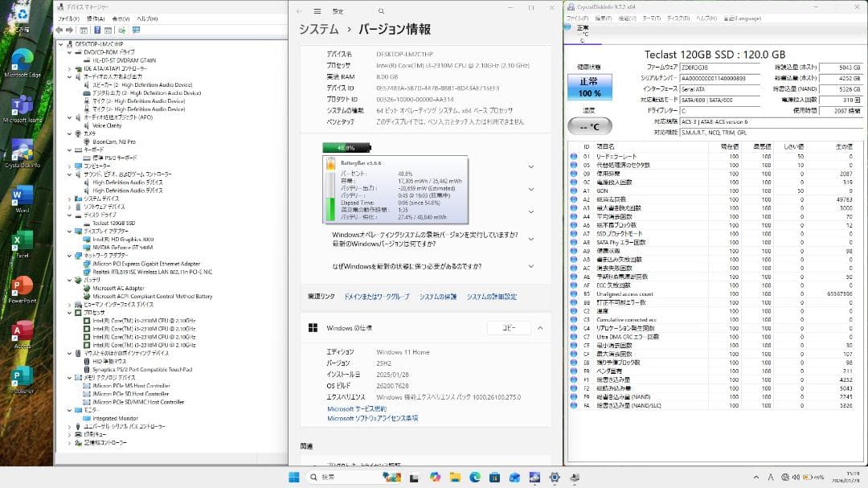868x488 pixels.
Task: Click the scan for hardware changes toolbar icon
Action: (122, 30)
